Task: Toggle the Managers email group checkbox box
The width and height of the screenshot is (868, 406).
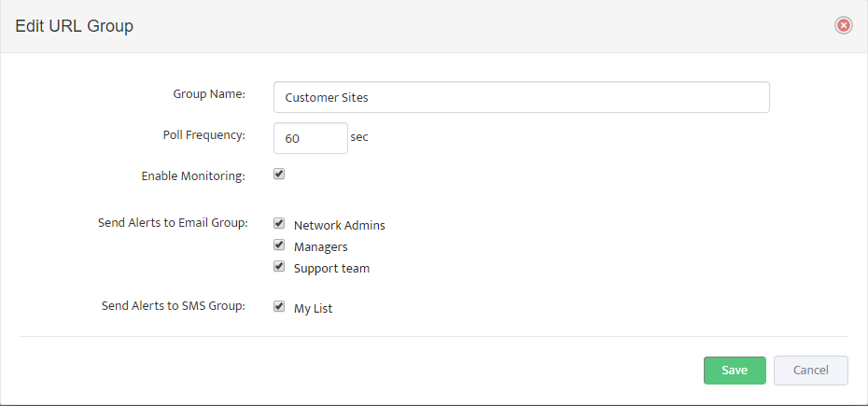Action: tap(279, 245)
